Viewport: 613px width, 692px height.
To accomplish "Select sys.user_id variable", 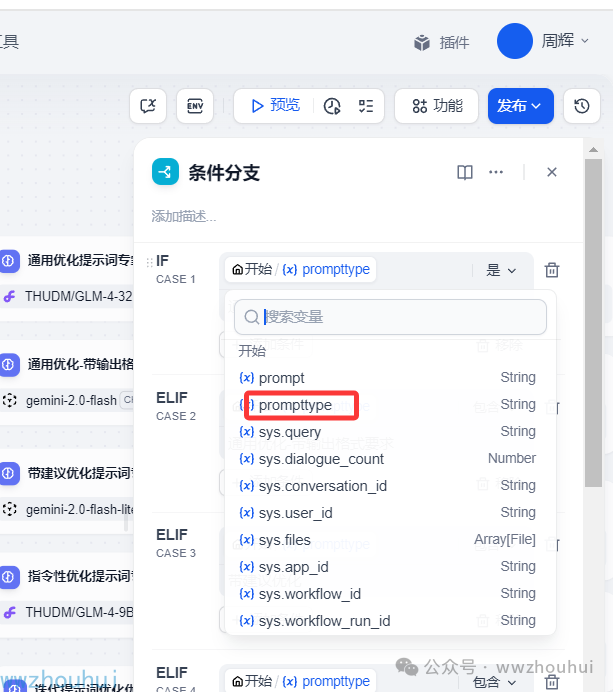I will 387,513.
